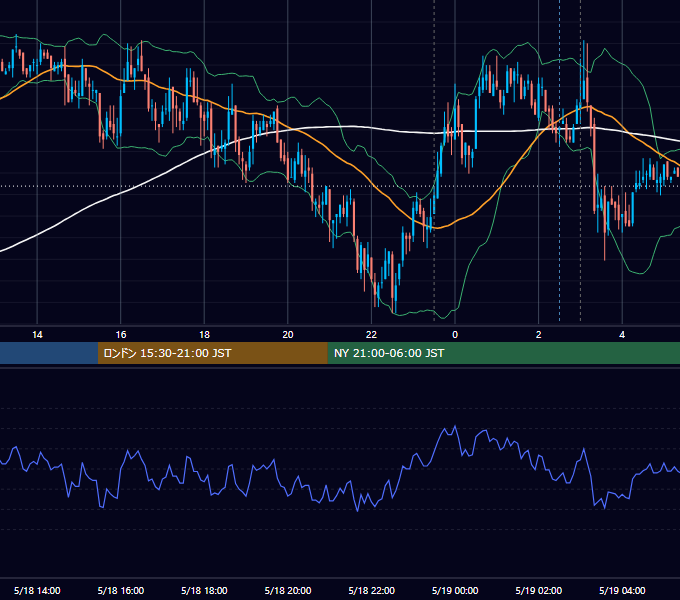Click the 5/18 16:00 date label
680x600 pixels.
coord(121,590)
